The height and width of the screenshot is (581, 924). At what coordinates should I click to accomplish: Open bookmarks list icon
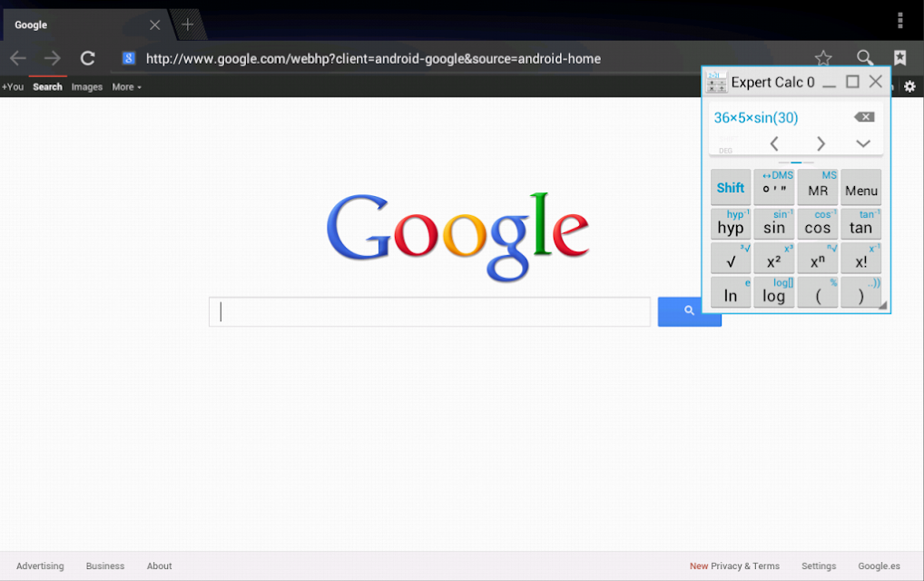pos(899,58)
